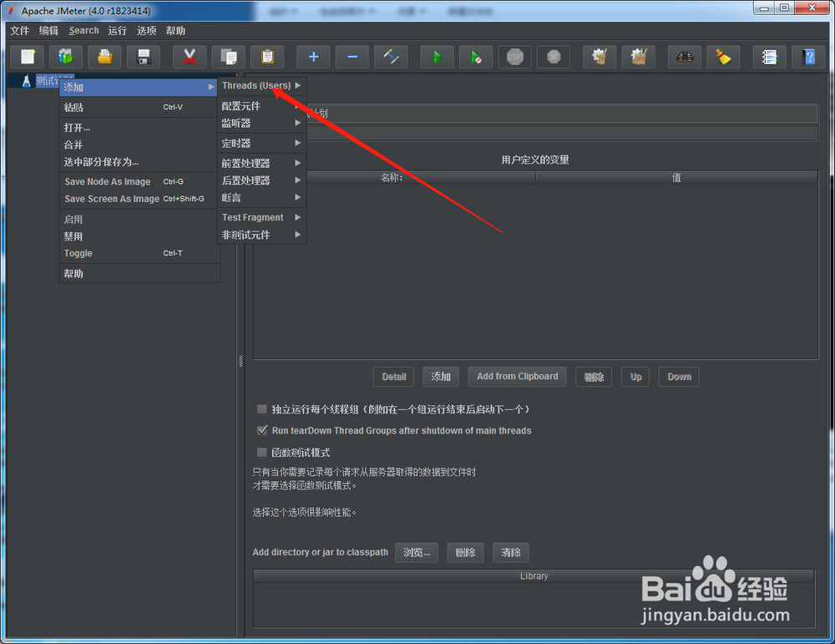Expand the 断言 submenu
835x644 pixels.
[262, 198]
